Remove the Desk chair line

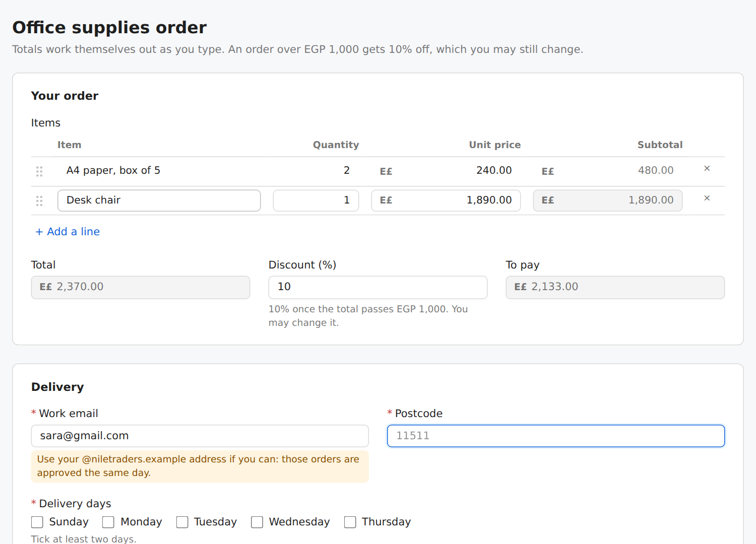click(707, 198)
